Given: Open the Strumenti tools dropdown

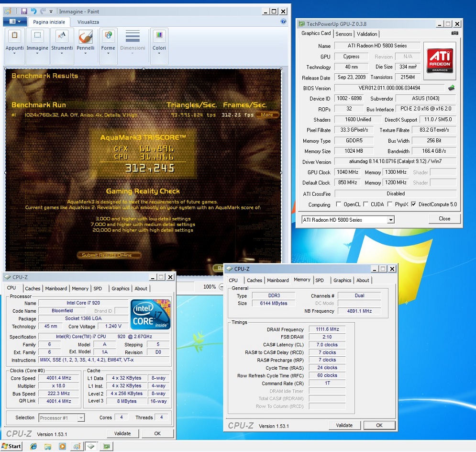Looking at the screenshot, I should click(x=62, y=46).
